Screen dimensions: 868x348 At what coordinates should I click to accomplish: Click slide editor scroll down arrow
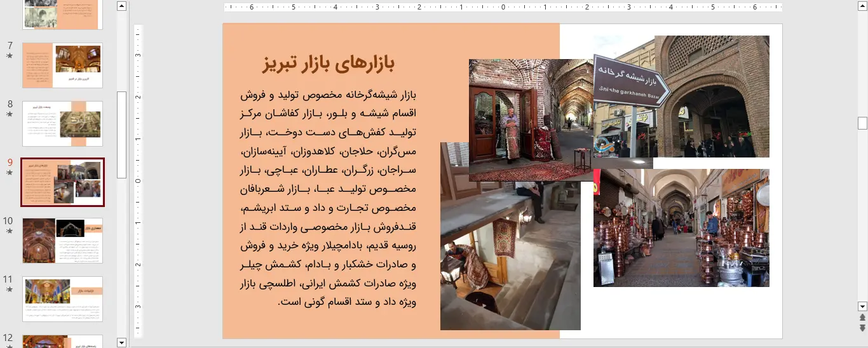tap(862, 306)
